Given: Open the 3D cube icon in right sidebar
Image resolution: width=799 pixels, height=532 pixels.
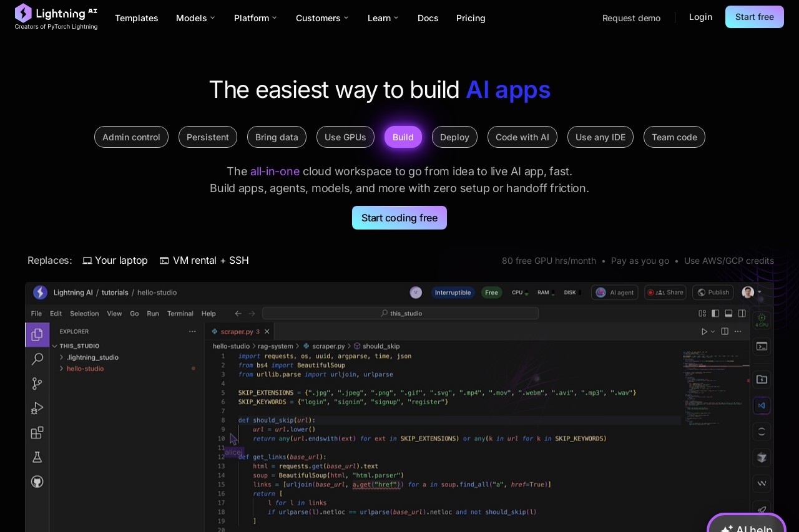Looking at the screenshot, I should (762, 457).
